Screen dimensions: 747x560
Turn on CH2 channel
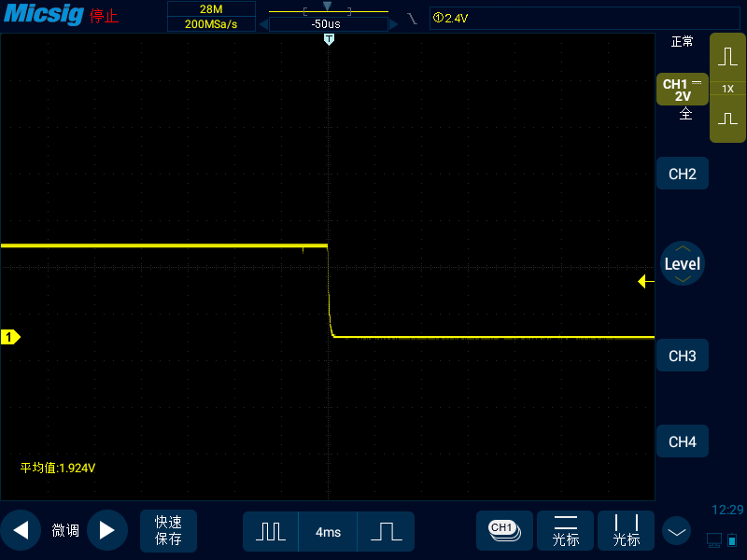click(x=683, y=174)
